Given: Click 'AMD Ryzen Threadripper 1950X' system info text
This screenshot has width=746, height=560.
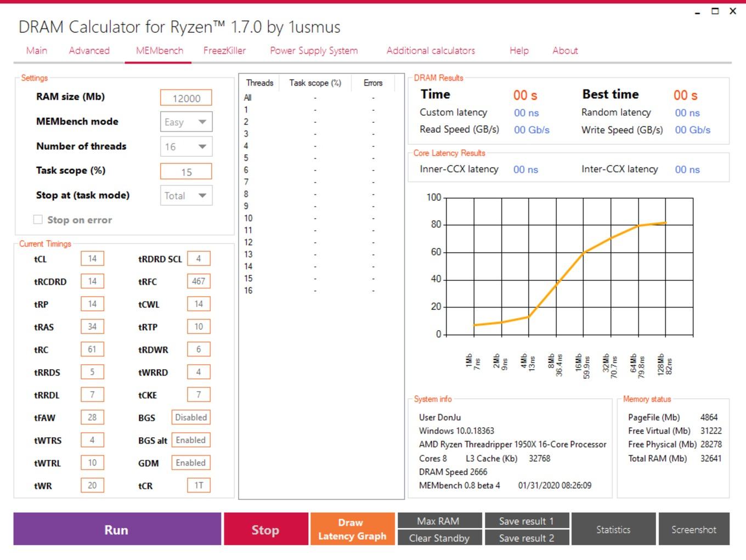Looking at the screenshot, I should click(513, 444).
